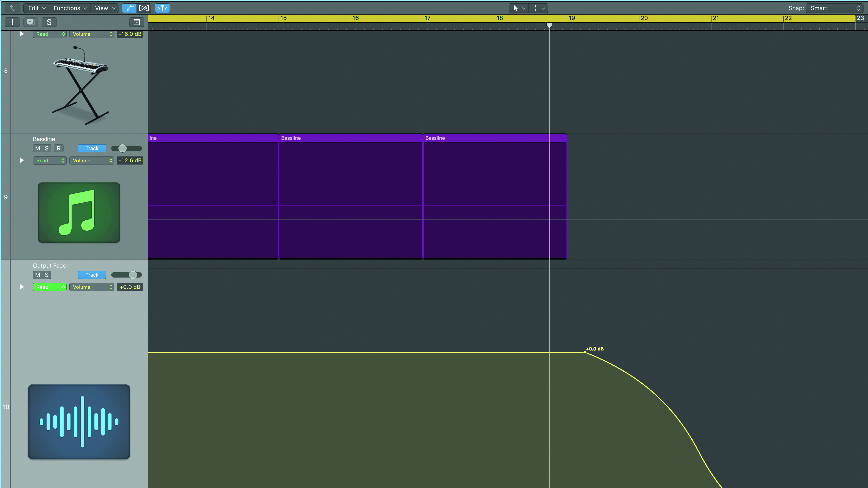Record-enable the Bassline track

point(59,148)
